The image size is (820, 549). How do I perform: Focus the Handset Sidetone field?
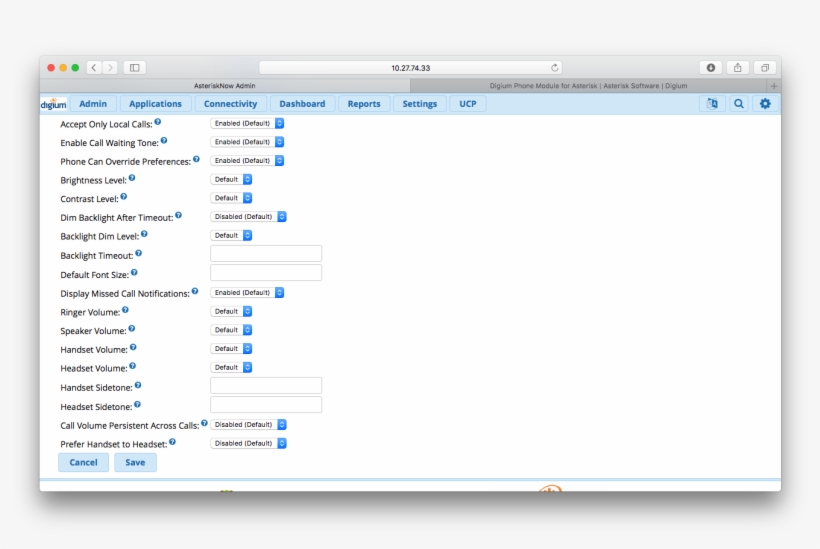[x=266, y=385]
